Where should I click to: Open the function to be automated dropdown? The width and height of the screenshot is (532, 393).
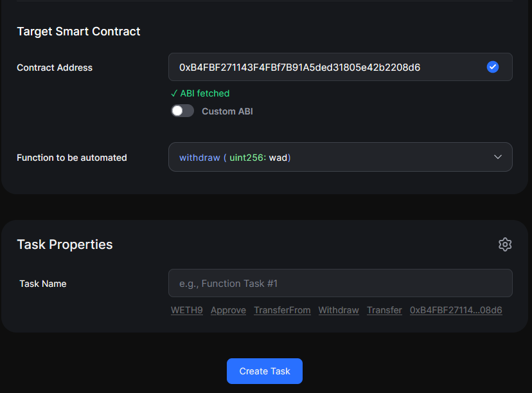(x=341, y=157)
